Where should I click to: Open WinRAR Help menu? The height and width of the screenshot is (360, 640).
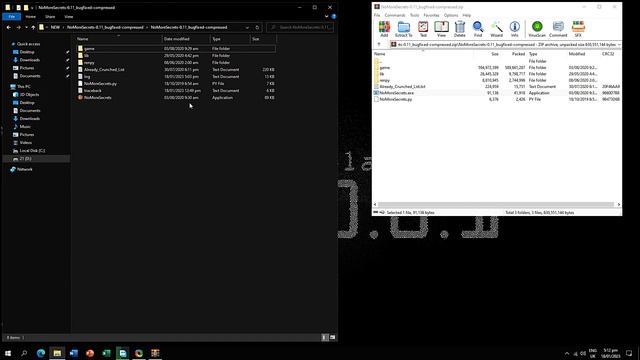(467, 15)
